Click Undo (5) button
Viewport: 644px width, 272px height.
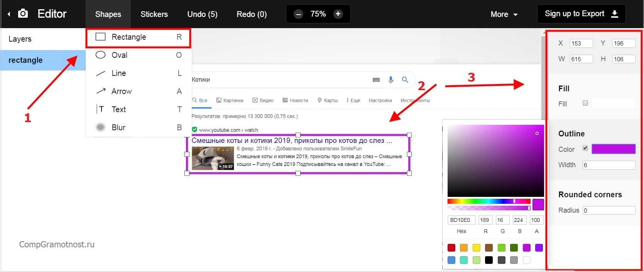click(x=202, y=14)
